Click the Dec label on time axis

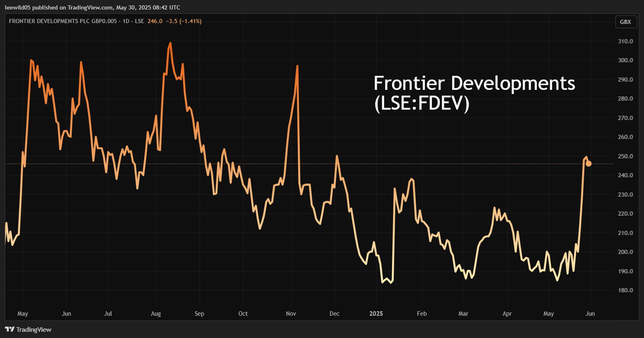tap(334, 314)
